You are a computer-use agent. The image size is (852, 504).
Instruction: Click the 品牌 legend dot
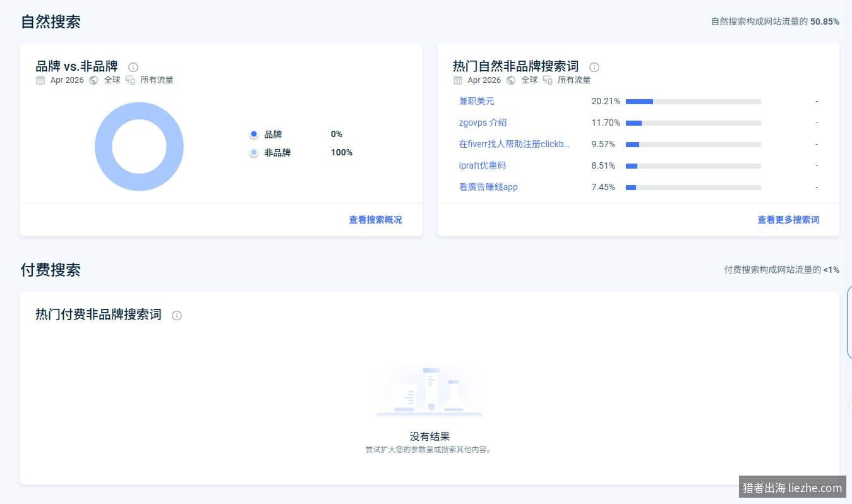coord(254,135)
